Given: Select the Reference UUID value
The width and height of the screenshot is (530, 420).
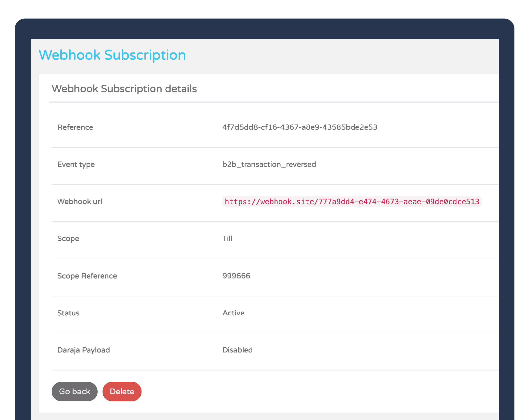Looking at the screenshot, I should pos(299,127).
